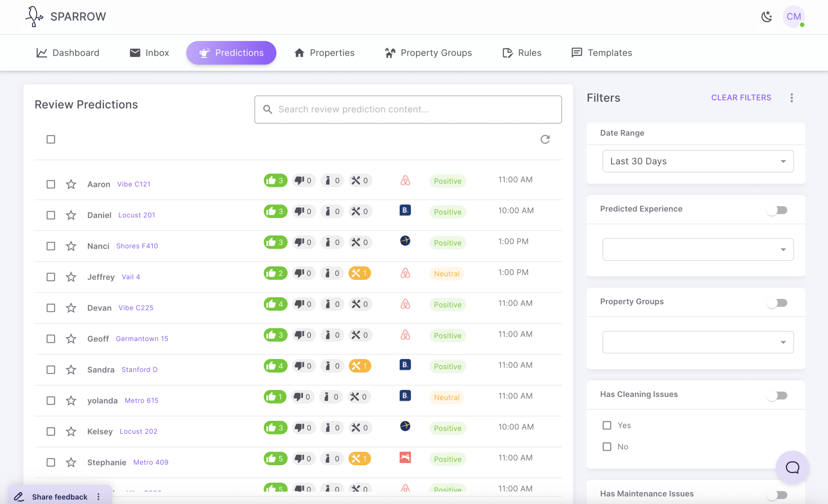Open the CM user avatar menu
828x504 pixels.
tap(793, 16)
